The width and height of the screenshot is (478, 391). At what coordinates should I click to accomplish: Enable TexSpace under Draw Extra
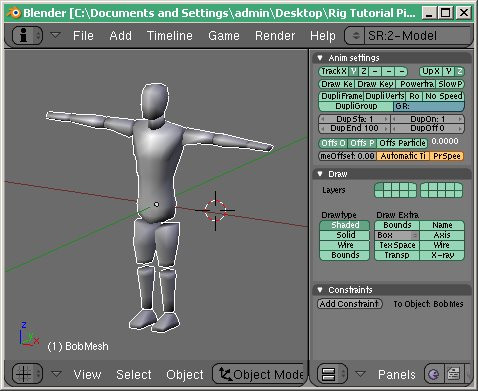(397, 245)
